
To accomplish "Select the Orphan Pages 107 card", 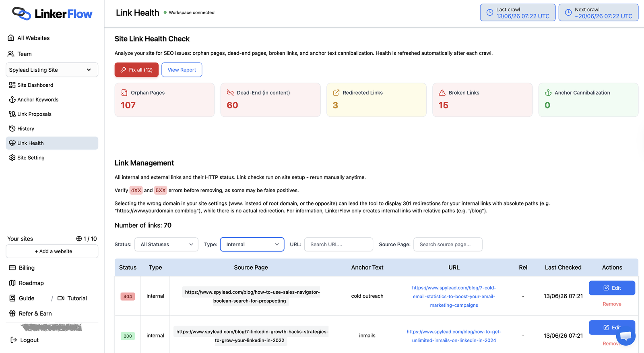I will coord(165,100).
